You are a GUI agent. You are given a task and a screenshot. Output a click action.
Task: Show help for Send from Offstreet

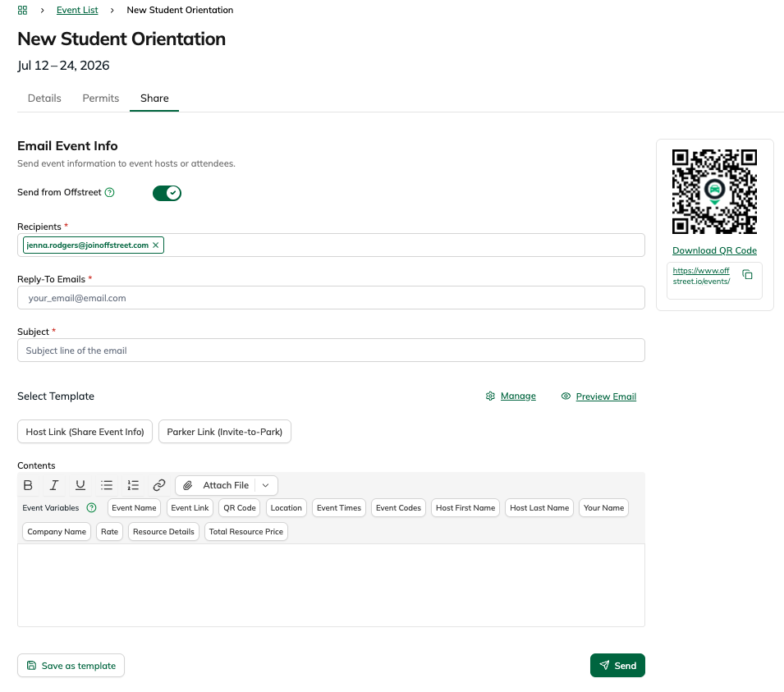pos(109,193)
